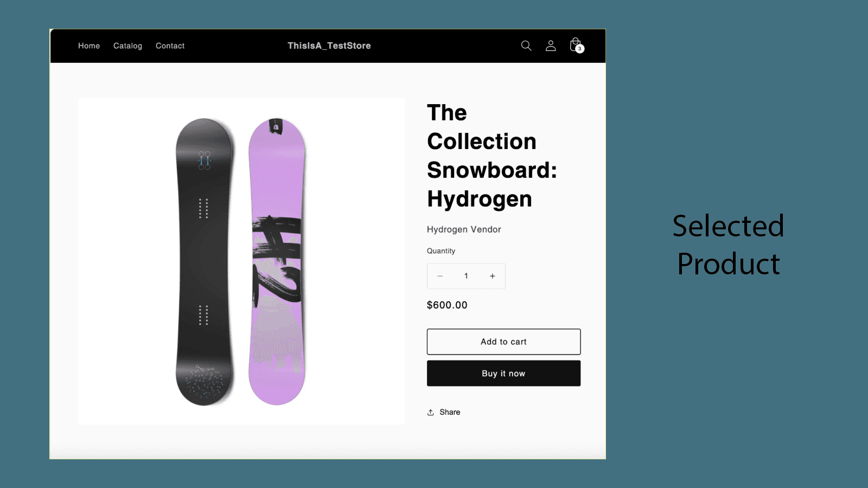Click the product title heading
Screen dimensions: 868x488
(491, 156)
